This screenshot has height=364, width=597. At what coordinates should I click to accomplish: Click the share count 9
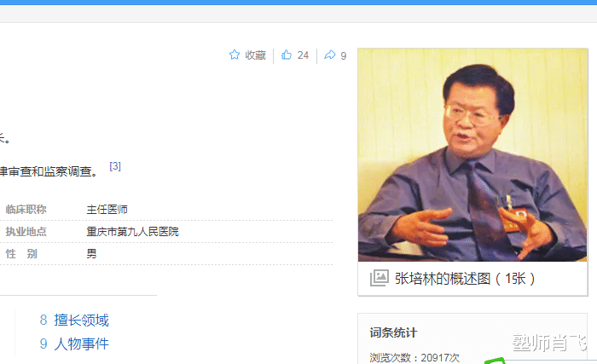(x=344, y=56)
